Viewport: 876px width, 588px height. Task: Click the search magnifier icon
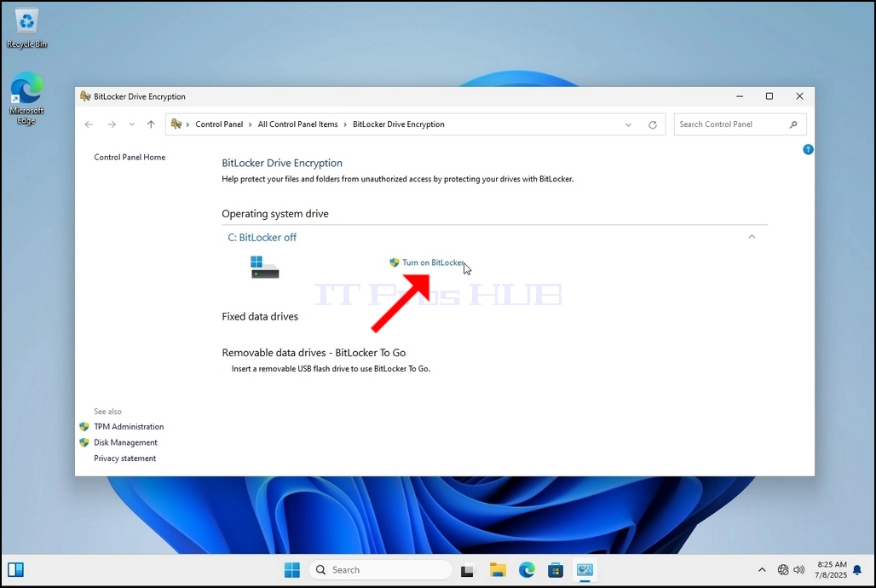793,124
